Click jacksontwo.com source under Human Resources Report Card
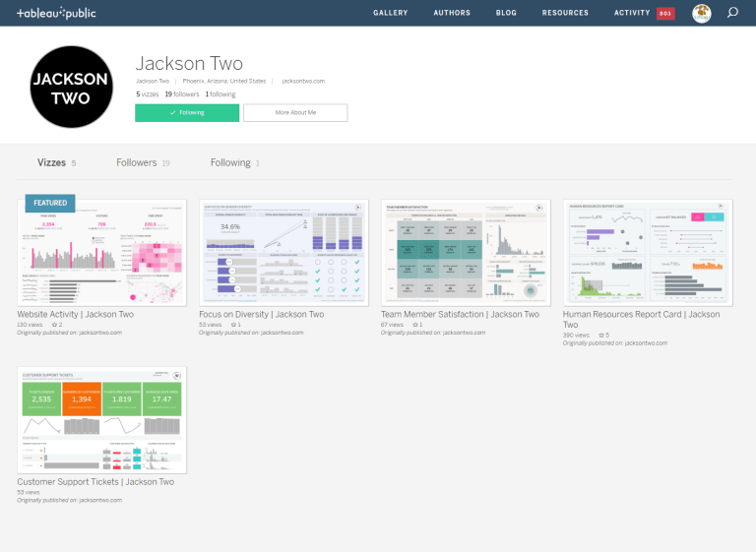The height and width of the screenshot is (552, 756). (x=646, y=343)
